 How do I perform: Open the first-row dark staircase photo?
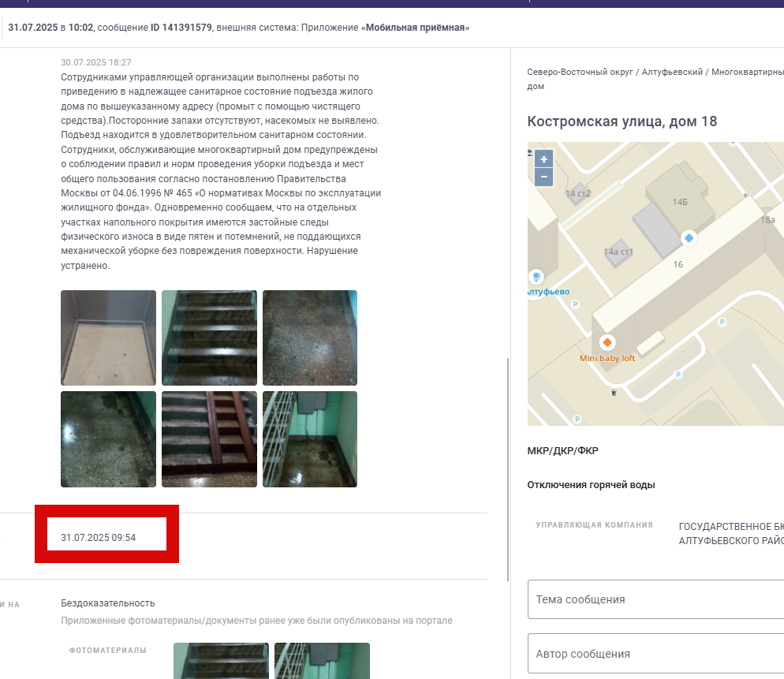pyautogui.click(x=209, y=338)
